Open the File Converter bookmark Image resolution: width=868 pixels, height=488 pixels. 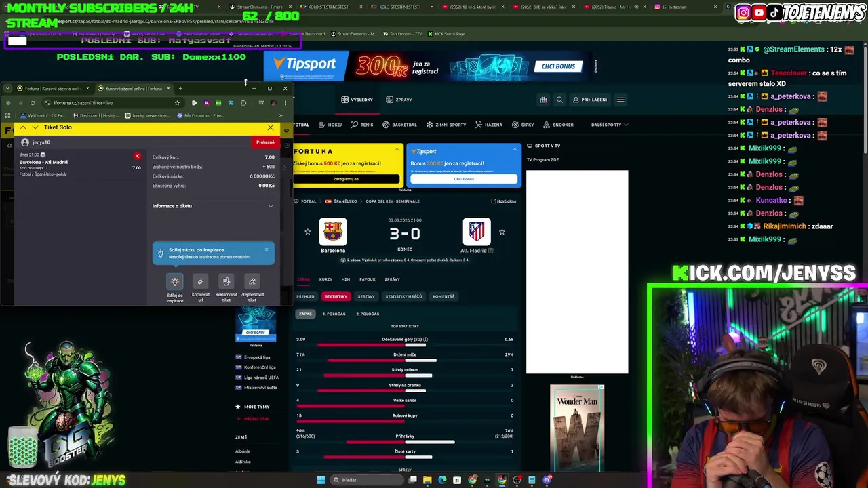coord(200,115)
